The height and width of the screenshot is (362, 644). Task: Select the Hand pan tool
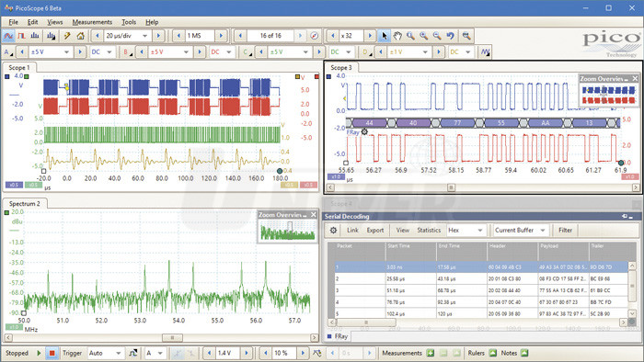[397, 36]
